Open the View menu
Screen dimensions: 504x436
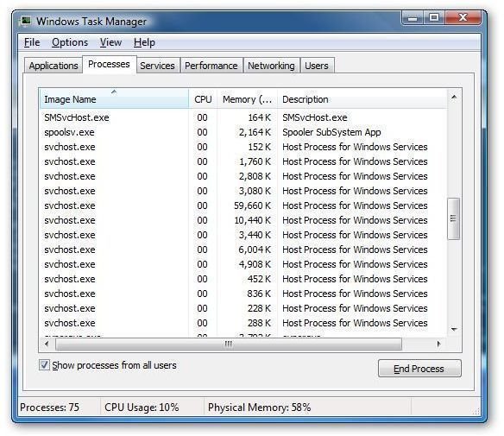pos(110,42)
